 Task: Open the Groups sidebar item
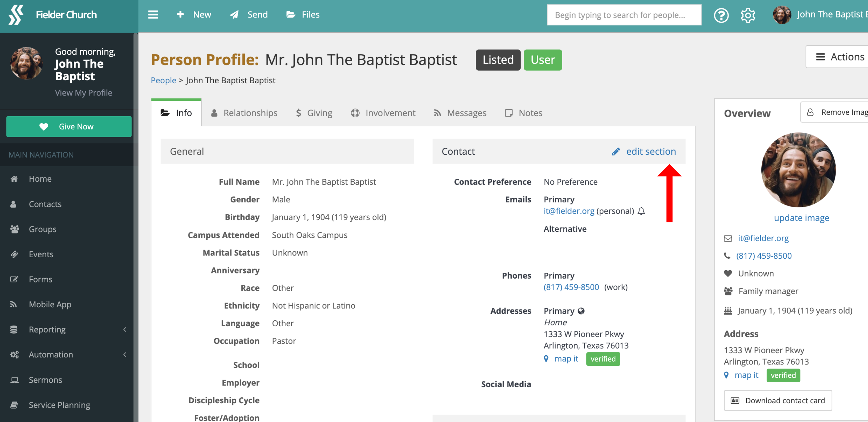coord(42,229)
